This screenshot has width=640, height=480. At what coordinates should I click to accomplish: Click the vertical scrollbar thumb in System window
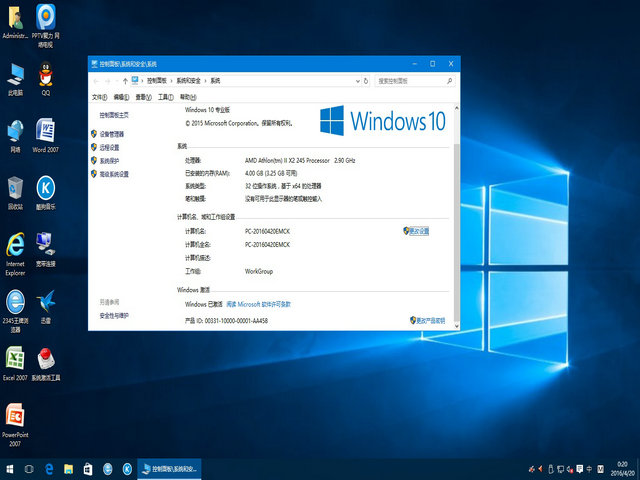tap(456, 231)
